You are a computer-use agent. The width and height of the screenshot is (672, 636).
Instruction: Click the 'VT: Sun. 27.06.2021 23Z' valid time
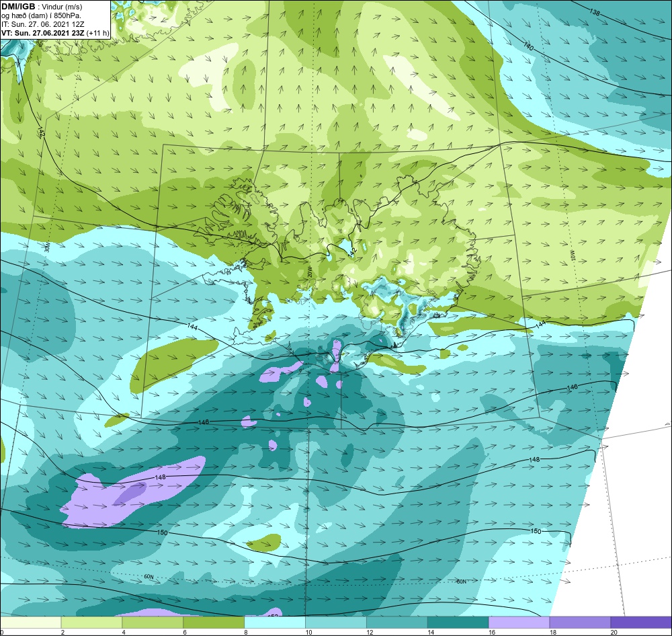(x=43, y=33)
